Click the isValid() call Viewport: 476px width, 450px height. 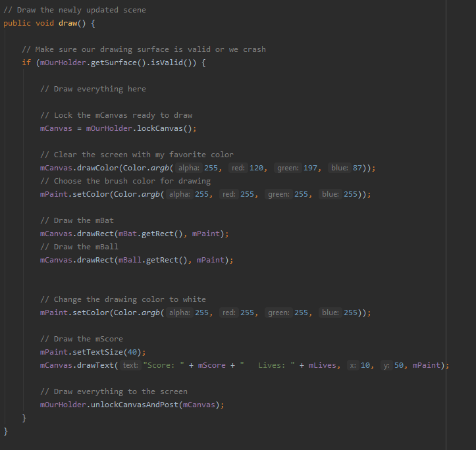[171, 63]
